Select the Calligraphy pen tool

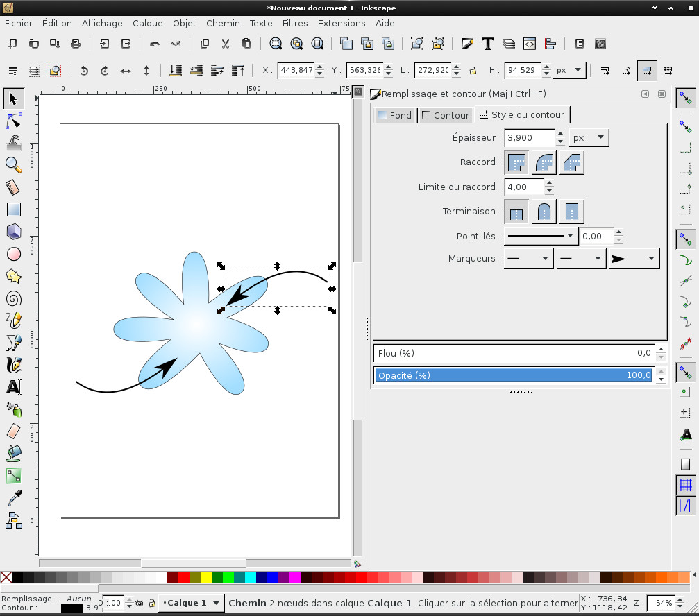13,365
